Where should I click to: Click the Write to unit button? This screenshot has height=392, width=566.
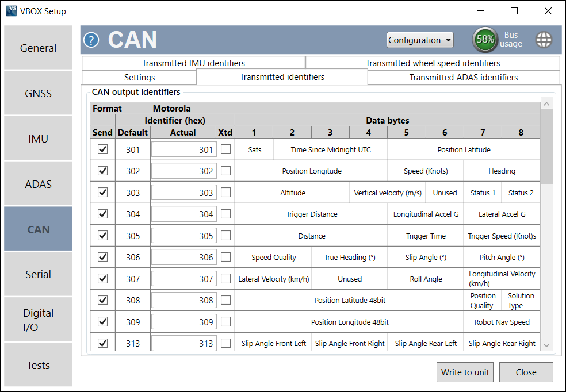(465, 372)
